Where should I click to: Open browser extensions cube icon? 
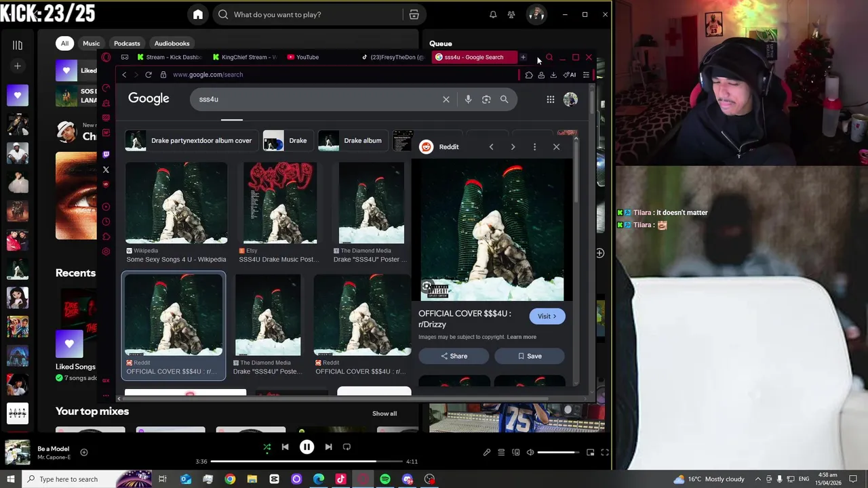point(529,75)
